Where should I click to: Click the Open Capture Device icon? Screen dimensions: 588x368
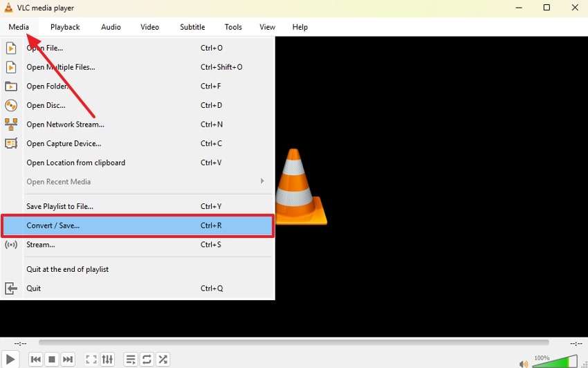coord(11,144)
